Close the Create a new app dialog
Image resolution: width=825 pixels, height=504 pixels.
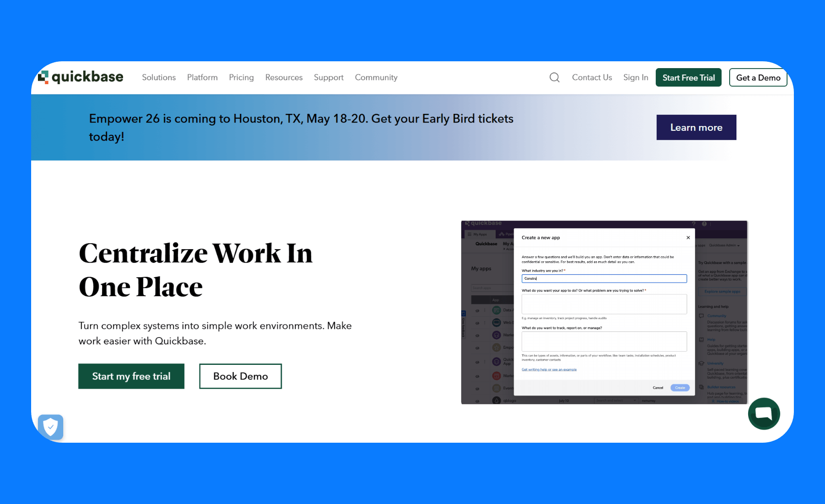688,237
